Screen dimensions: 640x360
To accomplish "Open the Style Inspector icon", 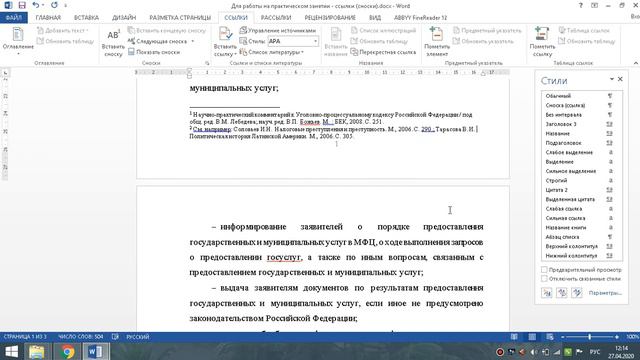I will point(562,293).
